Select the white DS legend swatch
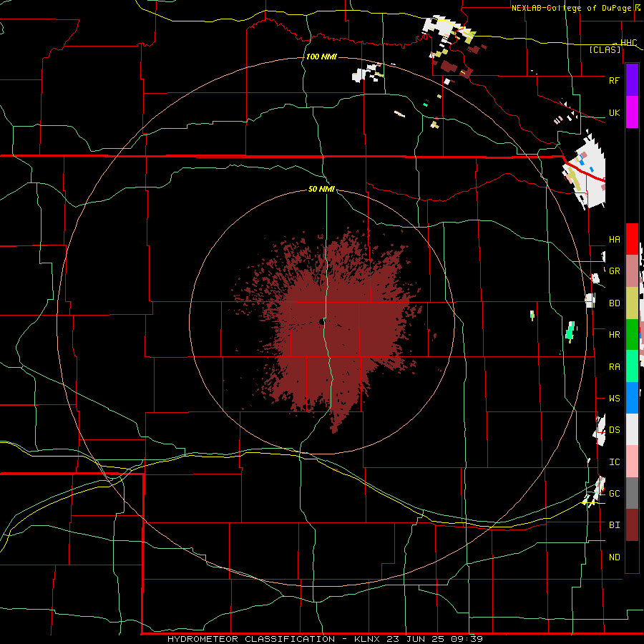644x644 pixels. [632, 429]
